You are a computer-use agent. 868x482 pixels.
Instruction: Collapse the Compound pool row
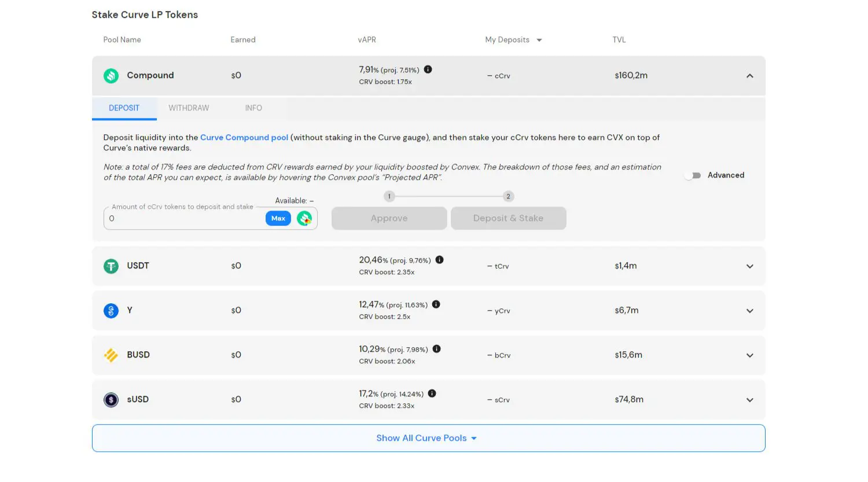click(750, 76)
